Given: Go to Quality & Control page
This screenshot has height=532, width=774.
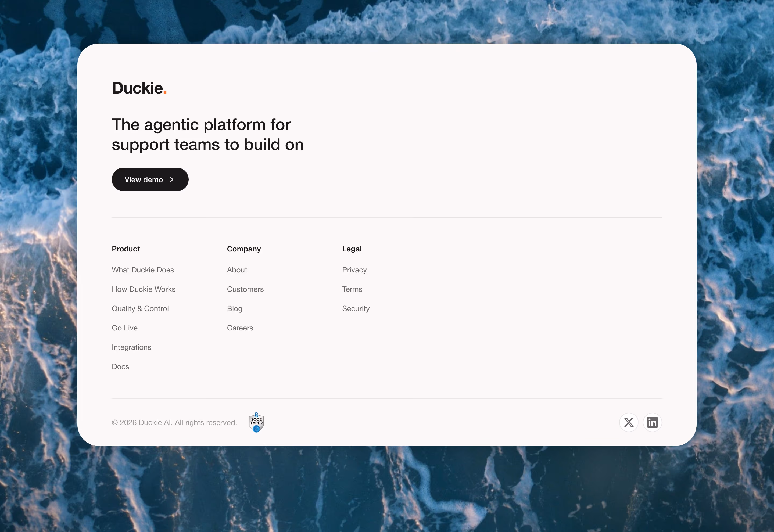Looking at the screenshot, I should (x=140, y=309).
